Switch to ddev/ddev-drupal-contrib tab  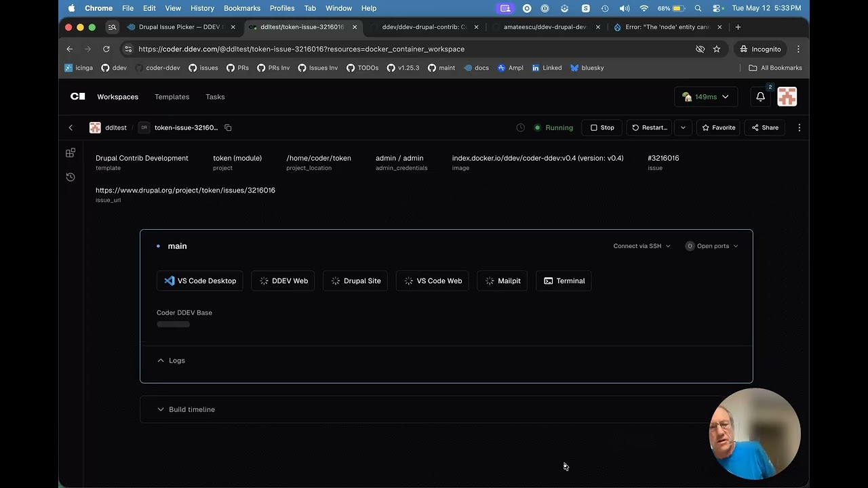pyautogui.click(x=424, y=27)
